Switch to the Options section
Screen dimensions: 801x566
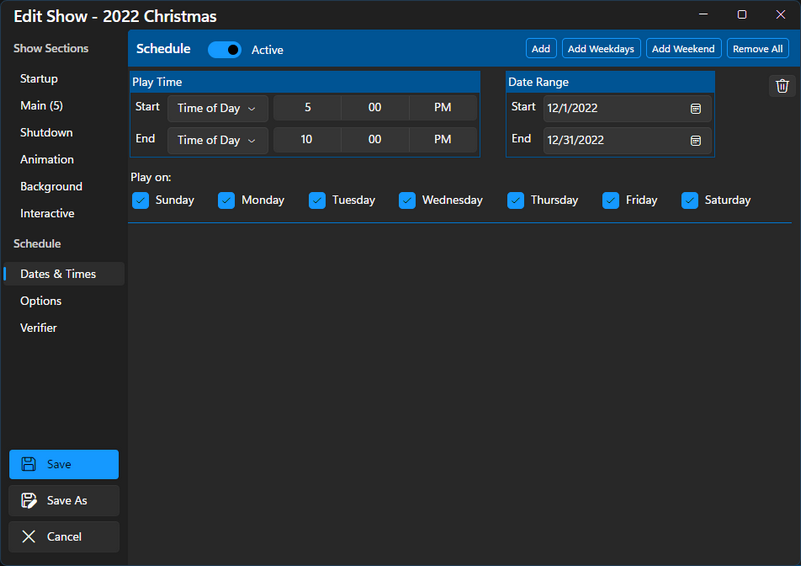click(x=41, y=301)
